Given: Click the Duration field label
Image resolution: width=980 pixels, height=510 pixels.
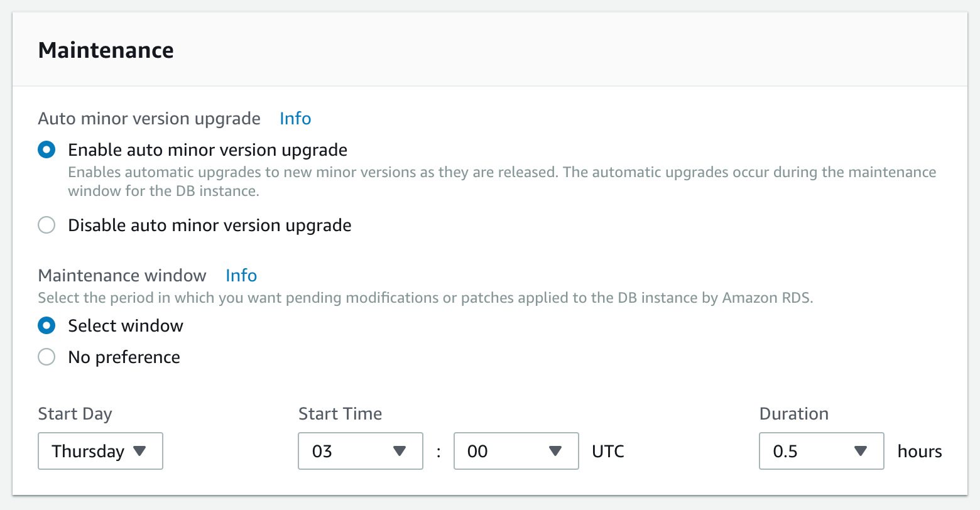Looking at the screenshot, I should pyautogui.click(x=793, y=414).
